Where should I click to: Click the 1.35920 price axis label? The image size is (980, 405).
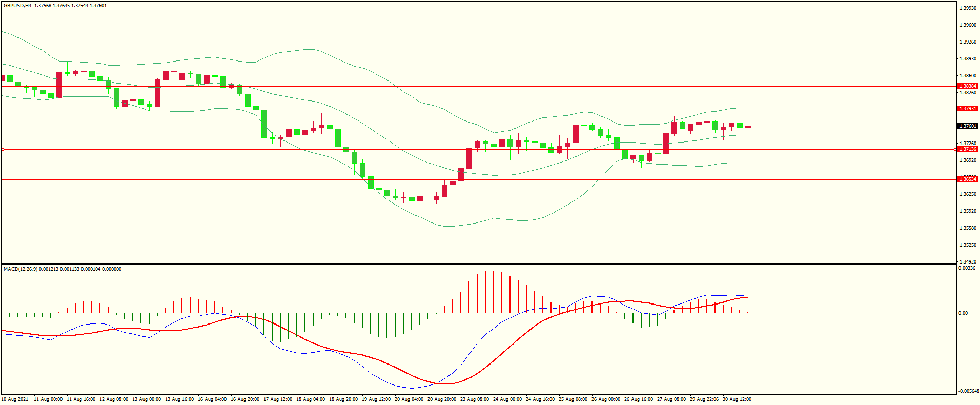[968, 211]
